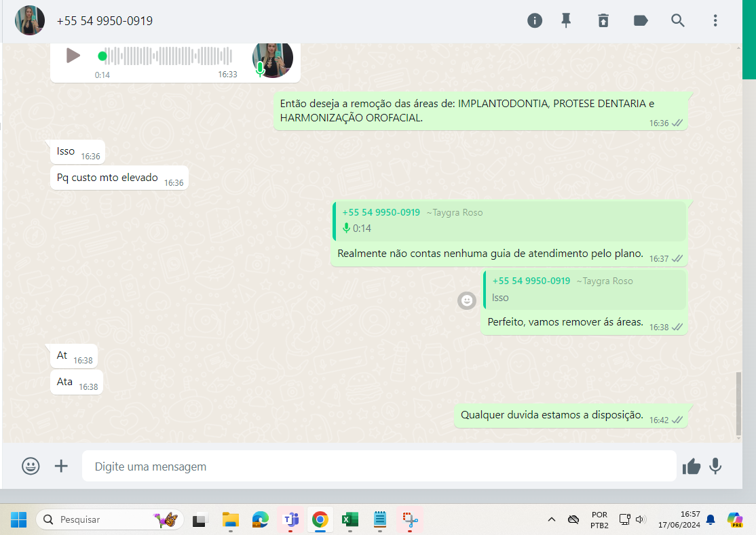Click cloud sync tray icon
The height and width of the screenshot is (535, 756).
pyautogui.click(x=573, y=519)
